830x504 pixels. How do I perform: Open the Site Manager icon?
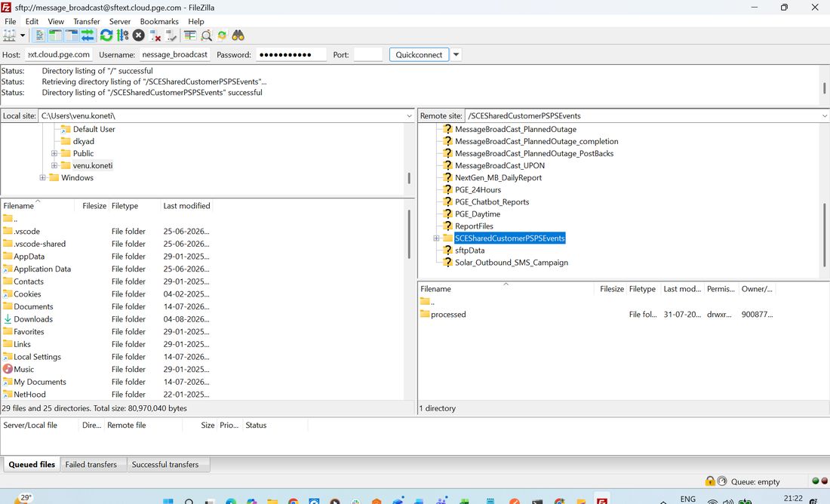coord(10,35)
